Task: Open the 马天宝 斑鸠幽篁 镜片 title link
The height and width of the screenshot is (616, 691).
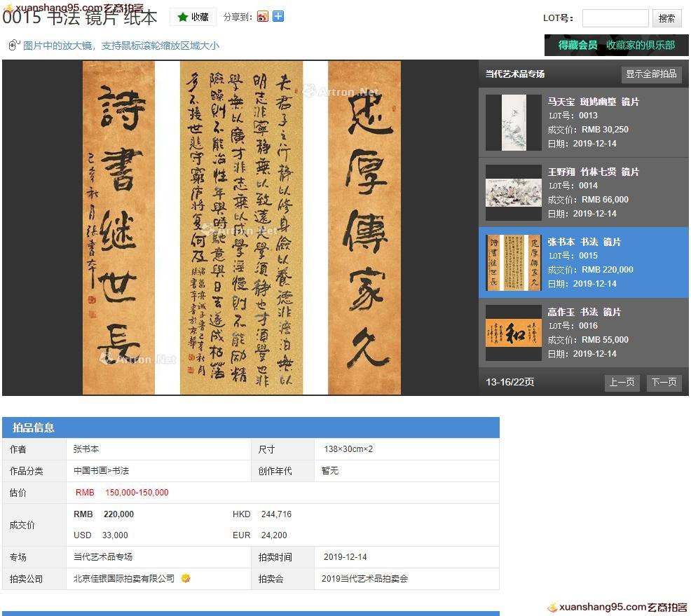Action: [593, 102]
